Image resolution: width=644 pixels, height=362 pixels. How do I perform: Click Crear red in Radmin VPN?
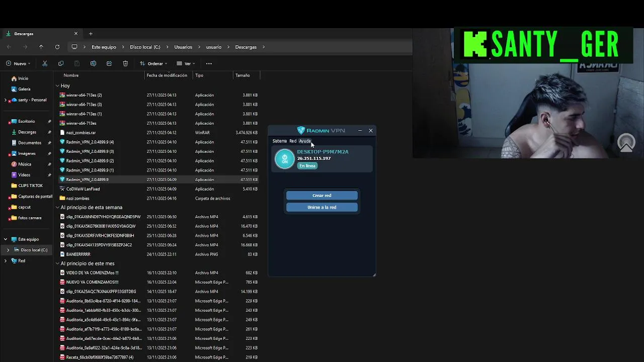[322, 196]
